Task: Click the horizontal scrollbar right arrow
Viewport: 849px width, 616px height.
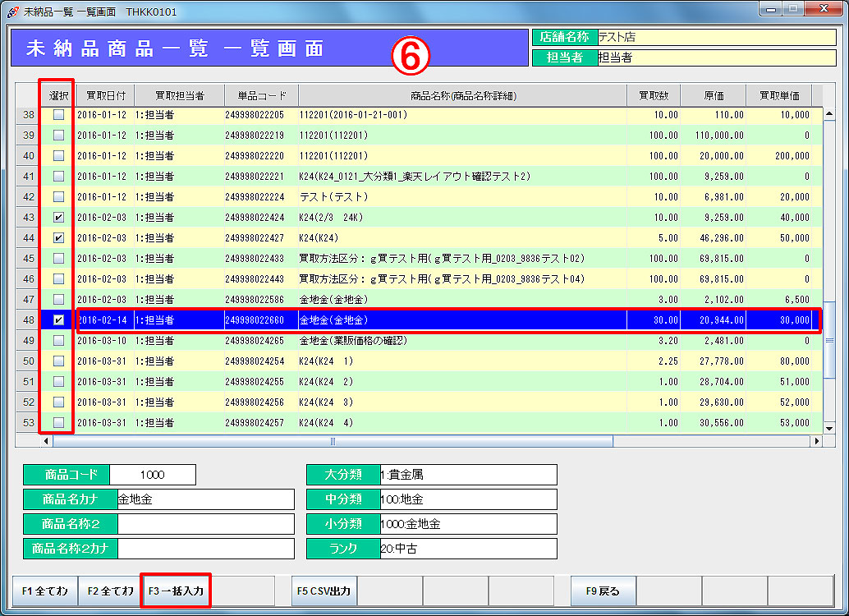Action: tap(816, 441)
